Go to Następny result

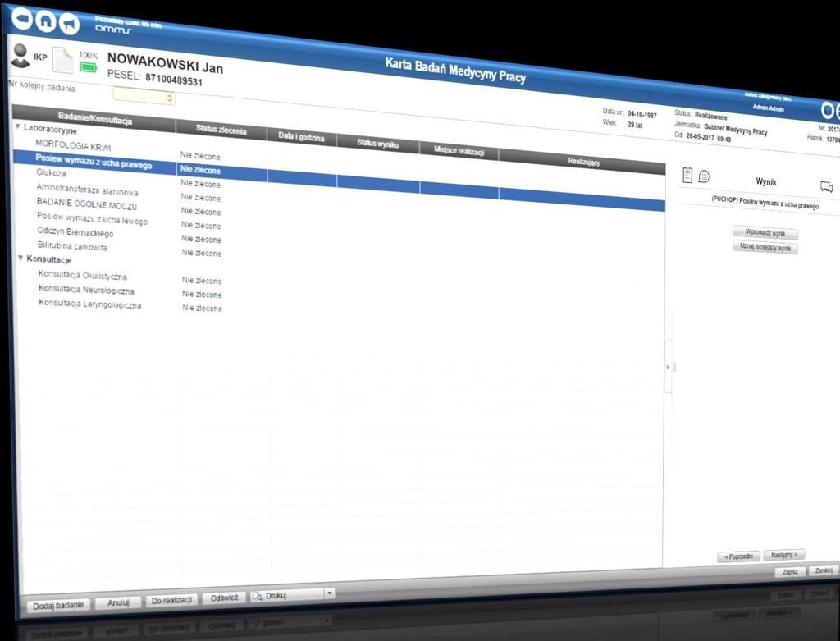click(784, 555)
